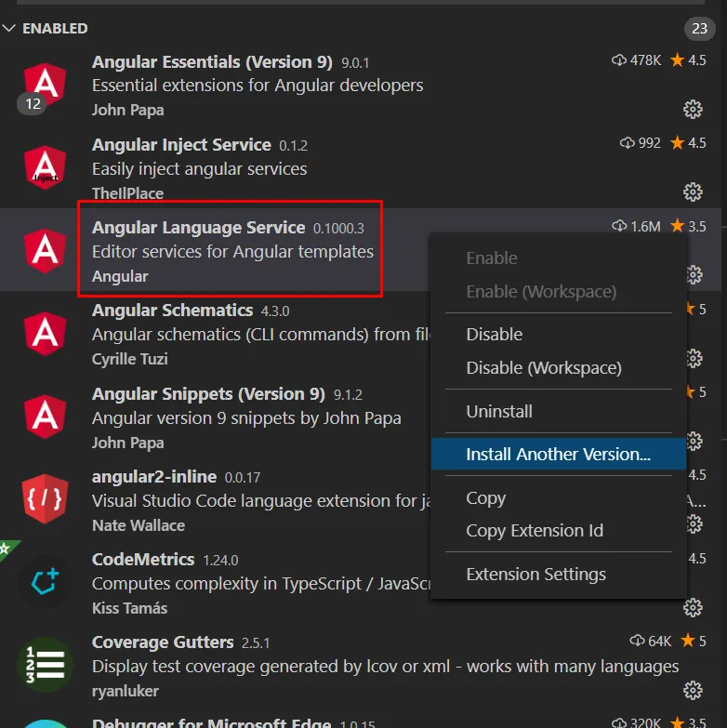The width and height of the screenshot is (727, 728).
Task: Select Install Another Version… menu entry
Action: tap(559, 454)
